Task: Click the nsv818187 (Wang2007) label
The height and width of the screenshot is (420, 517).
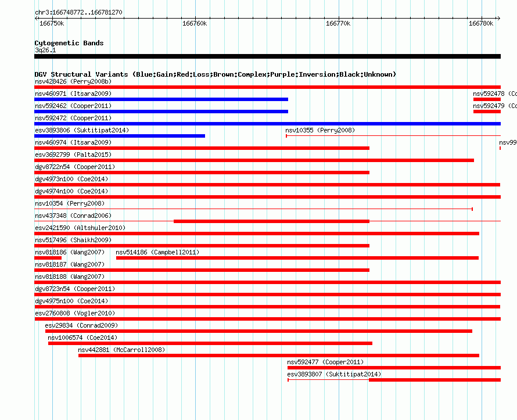Action: [70, 264]
